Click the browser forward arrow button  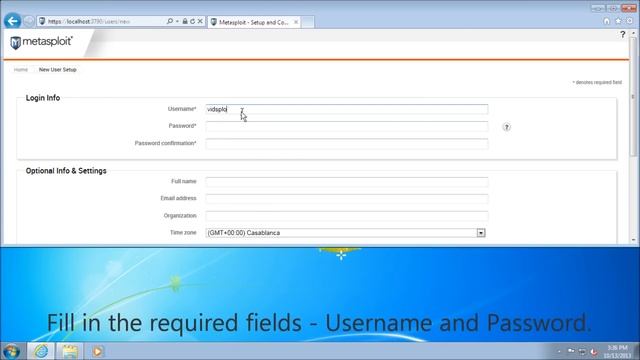(29, 21)
